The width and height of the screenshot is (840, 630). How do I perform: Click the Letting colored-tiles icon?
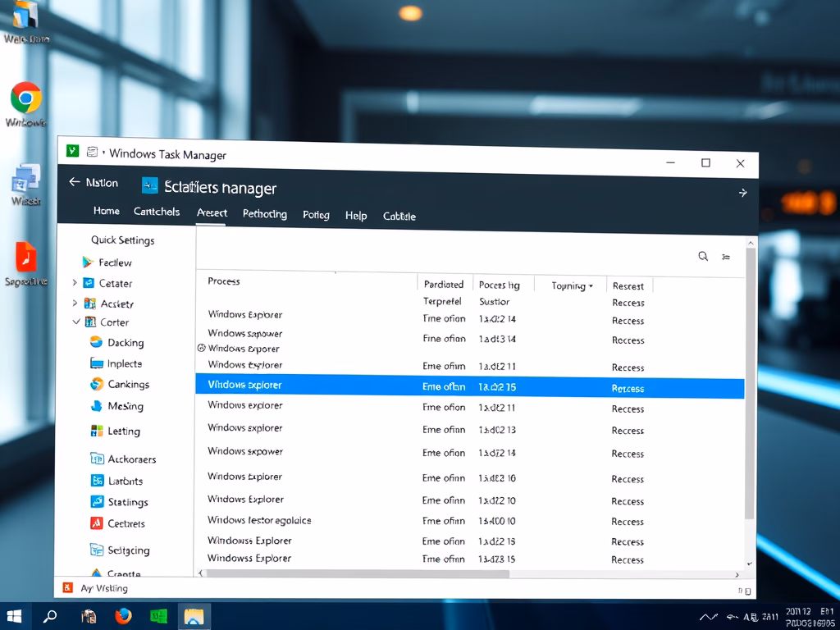click(97, 431)
